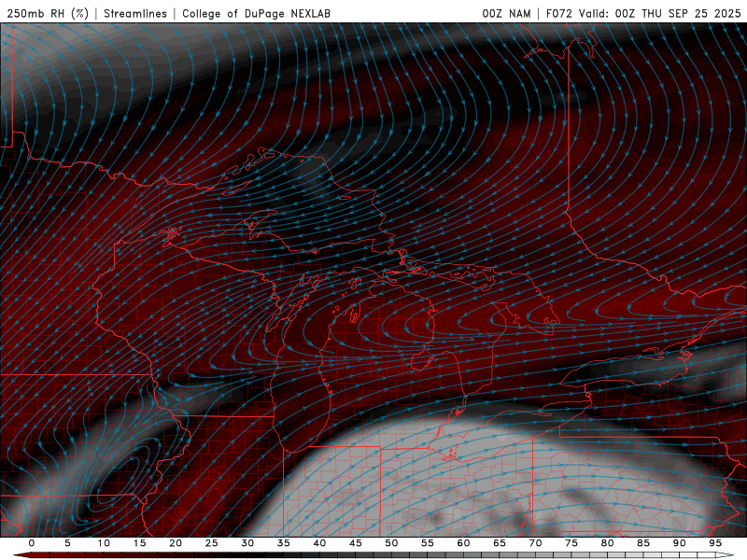Click the colorbar label "90"
The height and width of the screenshot is (560, 747).
pos(679,543)
